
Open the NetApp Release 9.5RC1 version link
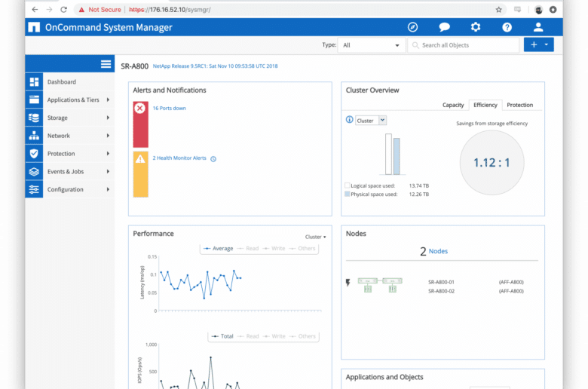point(216,66)
